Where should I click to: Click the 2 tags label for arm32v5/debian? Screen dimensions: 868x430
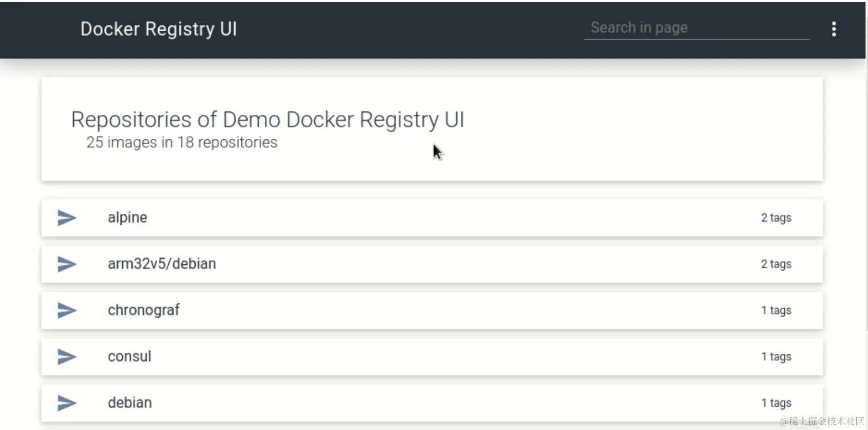[x=776, y=264]
